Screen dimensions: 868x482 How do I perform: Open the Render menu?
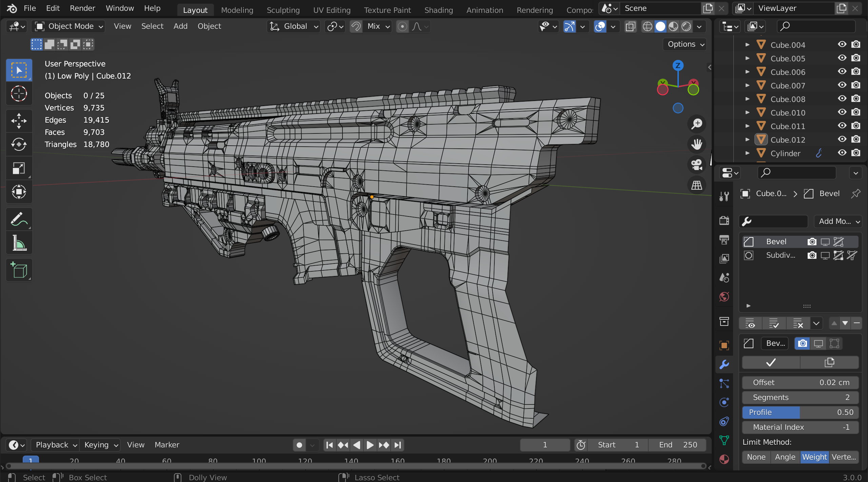(82, 8)
